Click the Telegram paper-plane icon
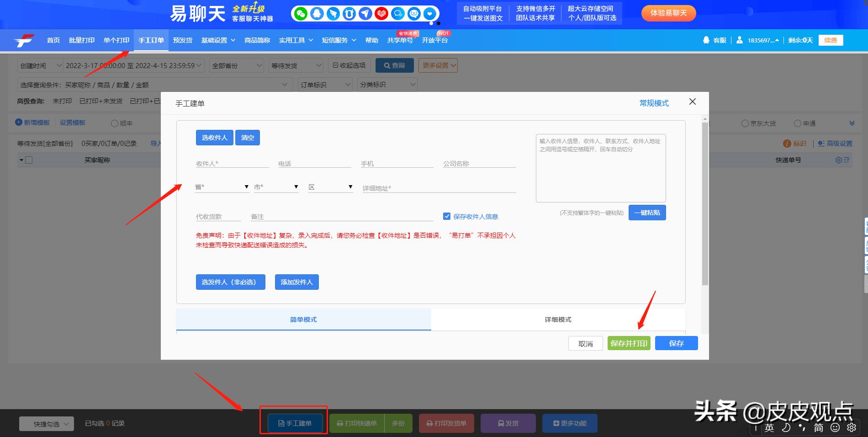This screenshot has height=437, width=868. tap(365, 14)
